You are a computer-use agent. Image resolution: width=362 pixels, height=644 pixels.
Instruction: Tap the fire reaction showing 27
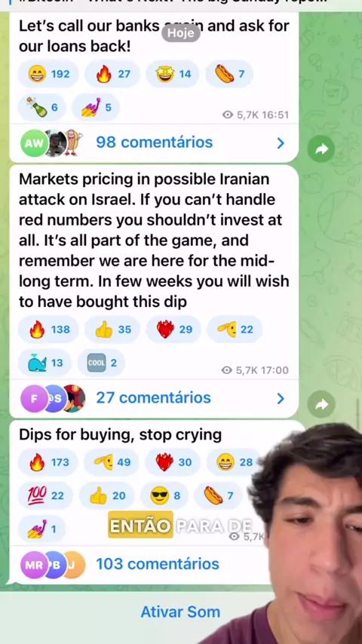pos(112,75)
